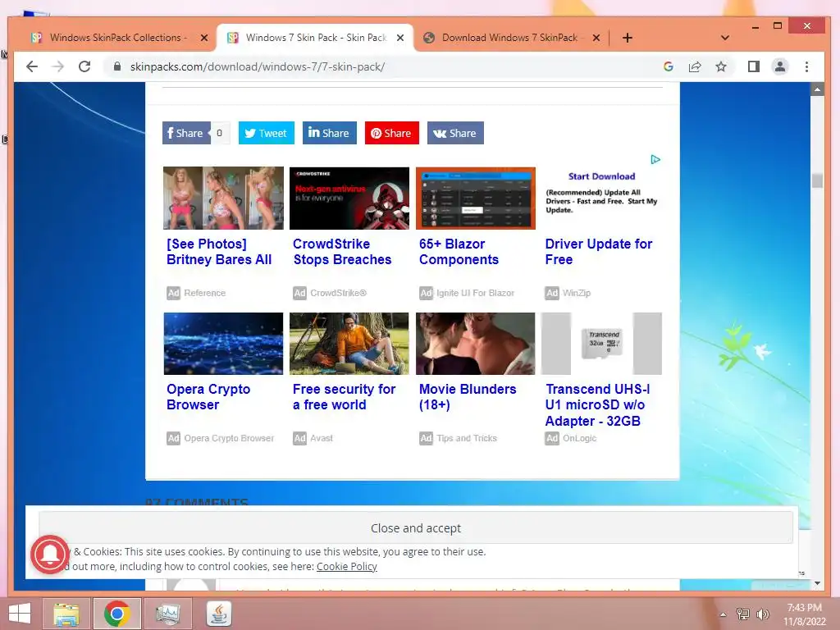Click the AdChoices triangle icon
The width and height of the screenshot is (840, 630).
[x=655, y=160]
